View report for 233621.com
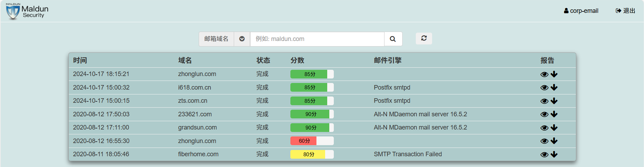 544,114
